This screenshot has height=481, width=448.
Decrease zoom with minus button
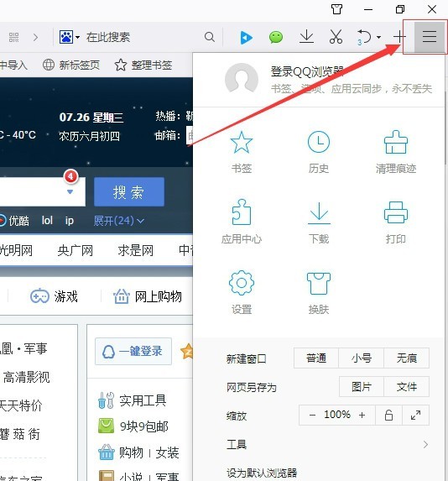click(312, 415)
